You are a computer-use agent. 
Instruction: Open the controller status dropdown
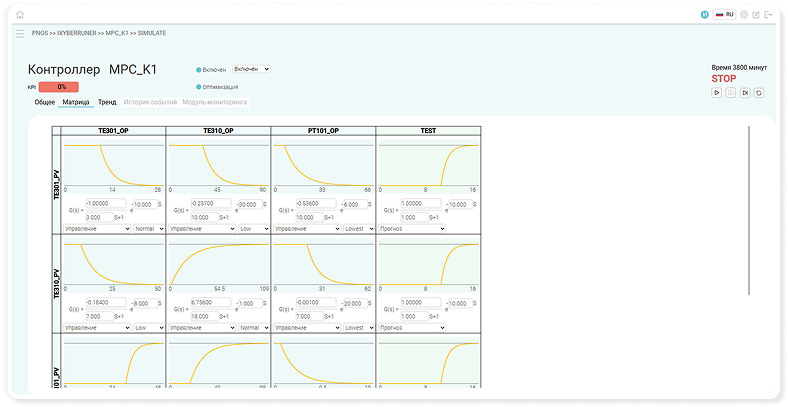(251, 69)
